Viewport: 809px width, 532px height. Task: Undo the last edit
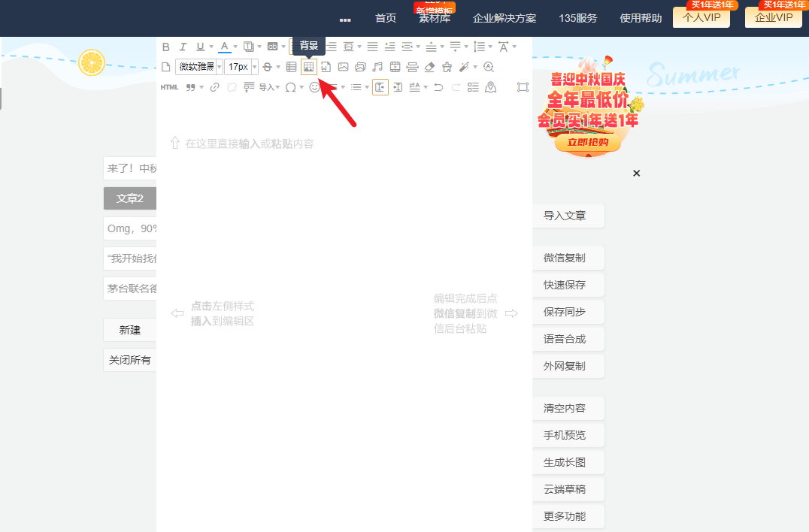pos(438,87)
